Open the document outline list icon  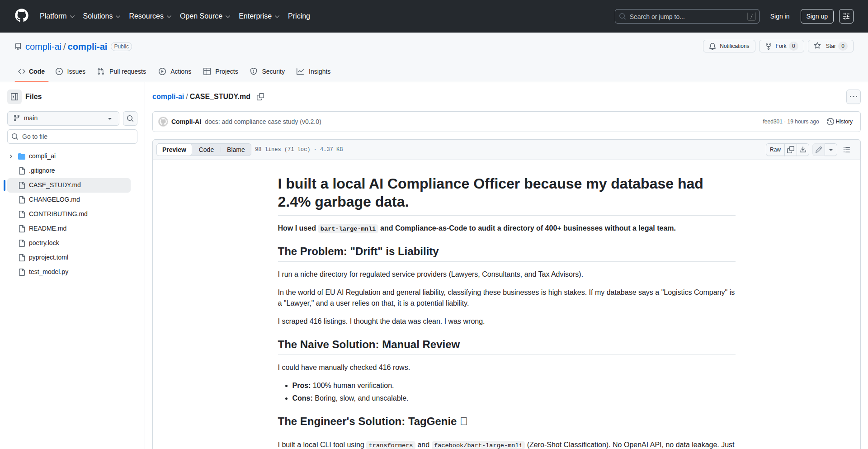847,150
